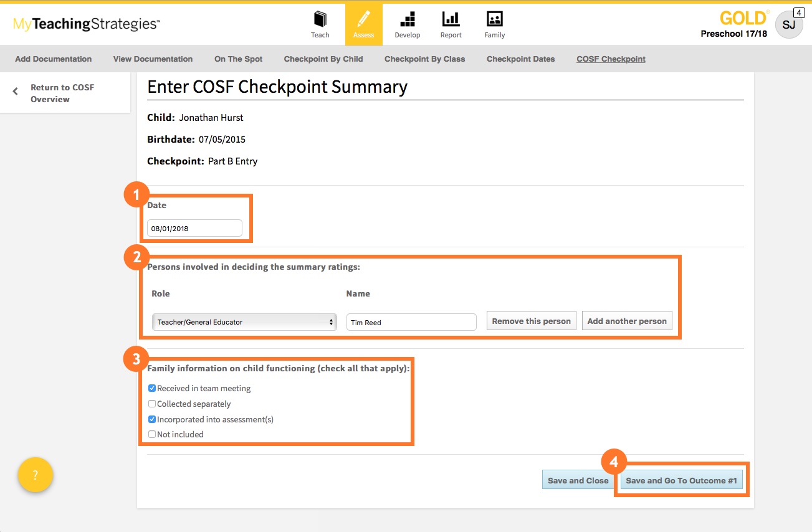Viewport: 812px width, 532px height.
Task: Uncheck Received in team meeting
Action: (152, 388)
